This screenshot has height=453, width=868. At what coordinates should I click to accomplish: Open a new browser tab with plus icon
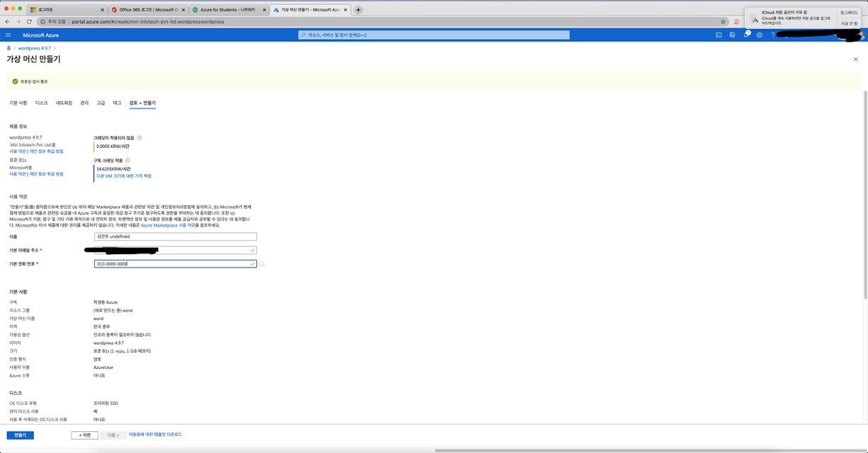tap(358, 10)
